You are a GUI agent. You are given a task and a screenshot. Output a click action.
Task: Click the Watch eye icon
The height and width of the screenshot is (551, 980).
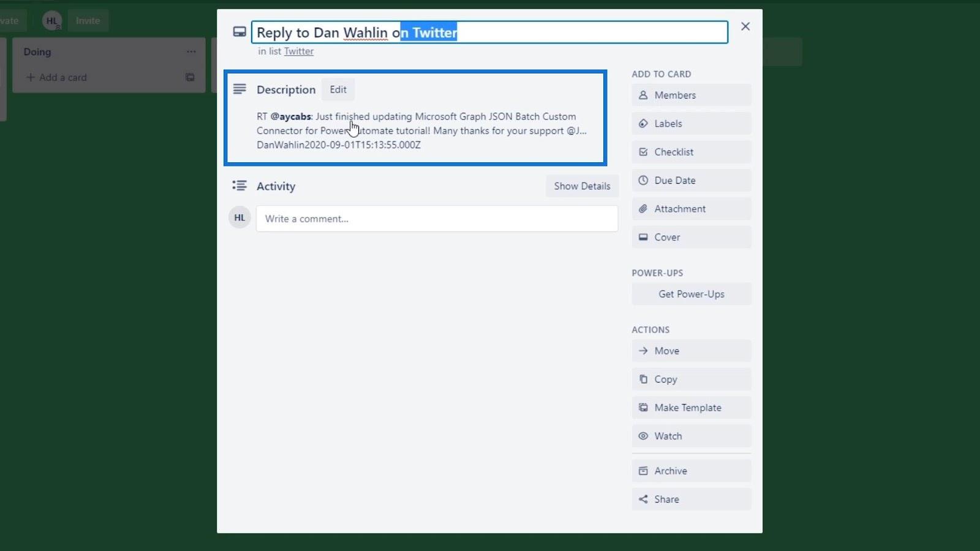(643, 436)
